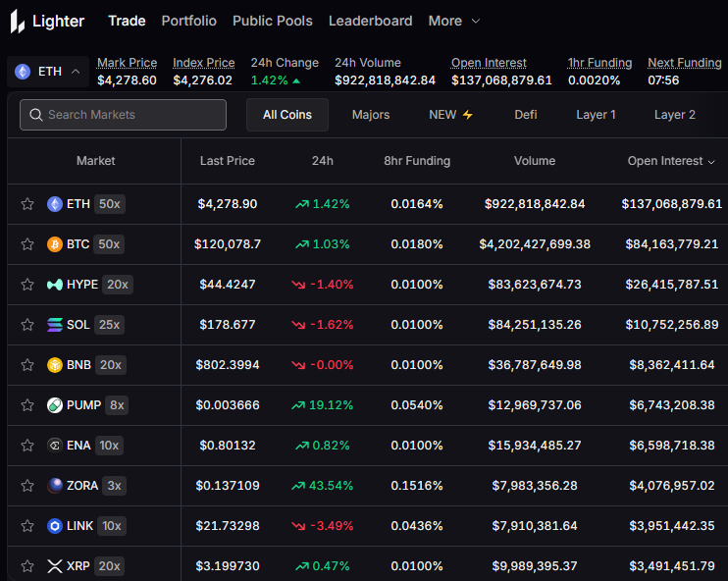Sort by Market column header
The height and width of the screenshot is (581, 728).
click(x=95, y=161)
